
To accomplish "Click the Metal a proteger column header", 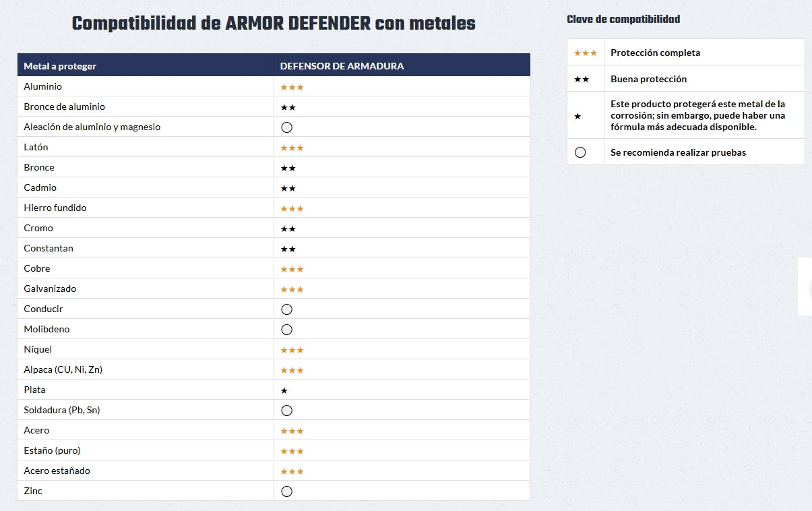I will click(x=60, y=66).
